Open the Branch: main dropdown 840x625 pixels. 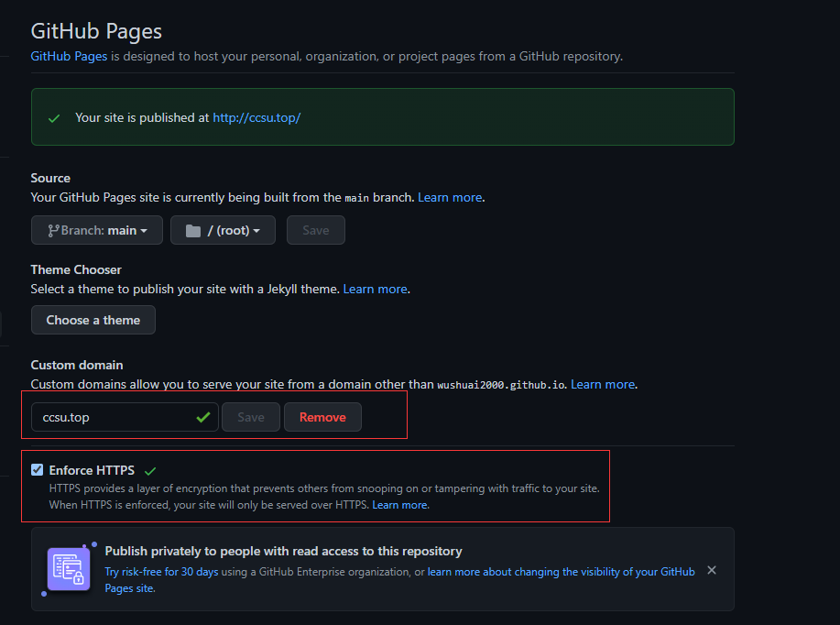pos(97,231)
